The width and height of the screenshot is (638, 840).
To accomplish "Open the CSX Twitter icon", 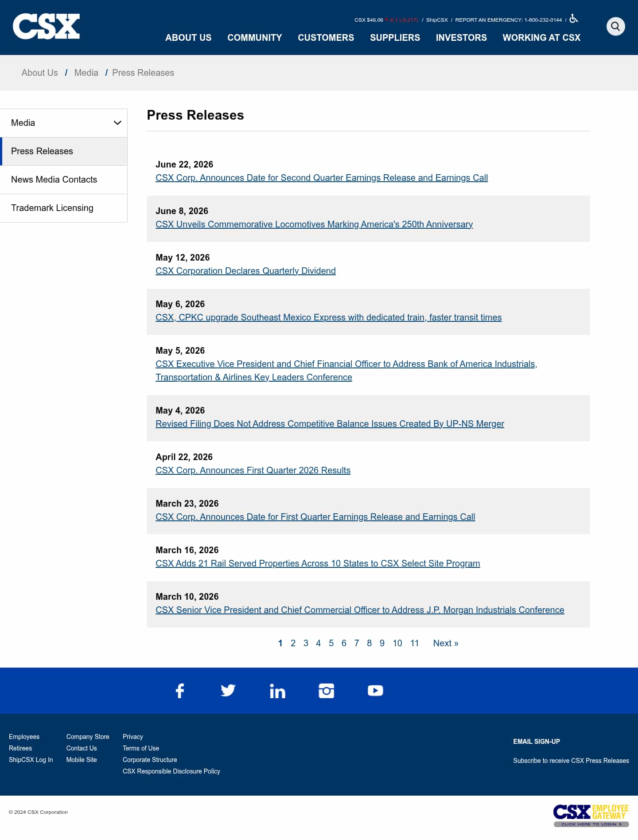I will point(228,691).
